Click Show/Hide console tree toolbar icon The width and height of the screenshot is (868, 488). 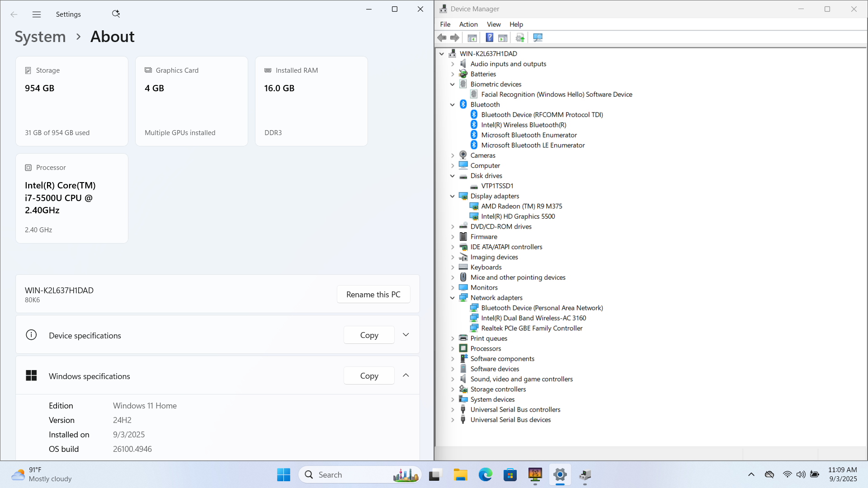tap(472, 38)
